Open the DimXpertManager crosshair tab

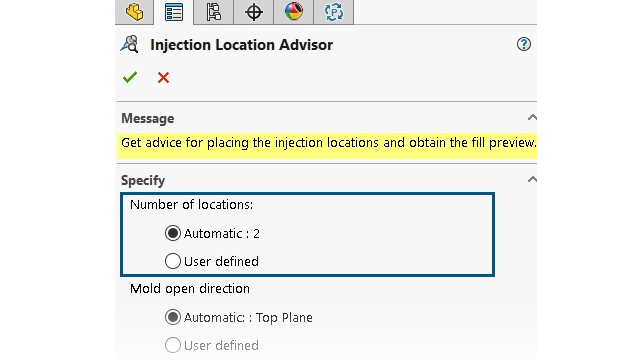tap(253, 12)
